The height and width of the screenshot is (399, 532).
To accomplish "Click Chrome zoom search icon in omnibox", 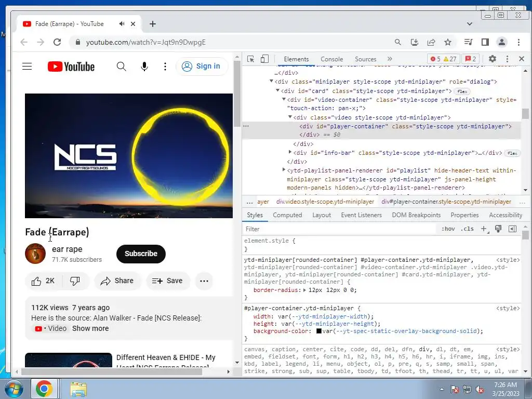I will pyautogui.click(x=397, y=42).
